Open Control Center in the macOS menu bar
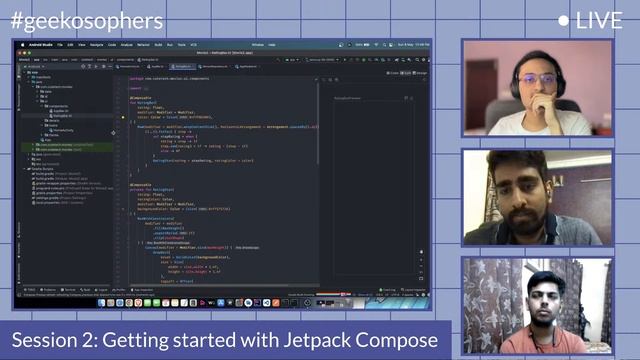This screenshot has width=640, height=360. tap(391, 45)
